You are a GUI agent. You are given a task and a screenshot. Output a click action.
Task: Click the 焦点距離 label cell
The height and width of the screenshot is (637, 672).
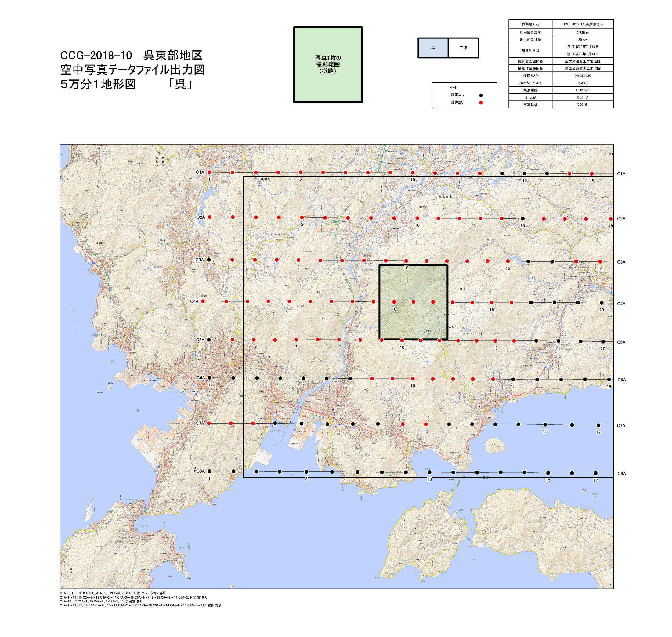pos(530,90)
